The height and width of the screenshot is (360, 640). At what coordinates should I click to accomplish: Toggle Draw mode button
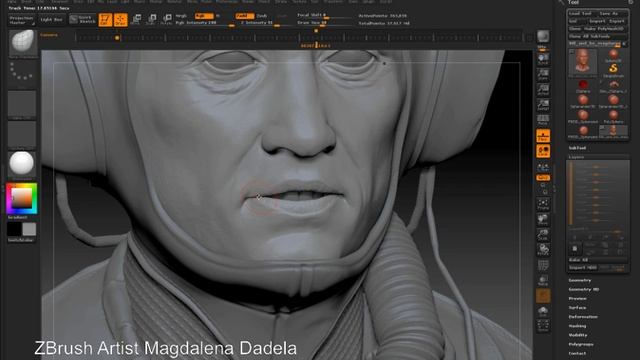coord(120,20)
